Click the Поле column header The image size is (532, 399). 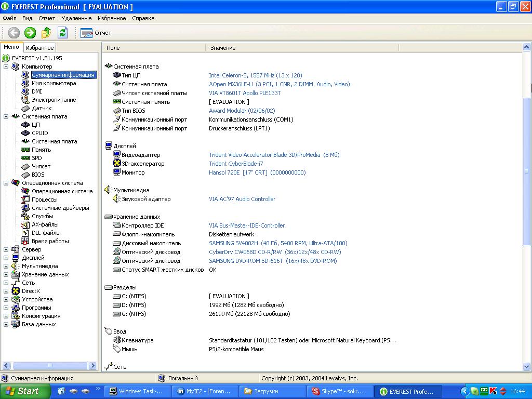(154, 48)
